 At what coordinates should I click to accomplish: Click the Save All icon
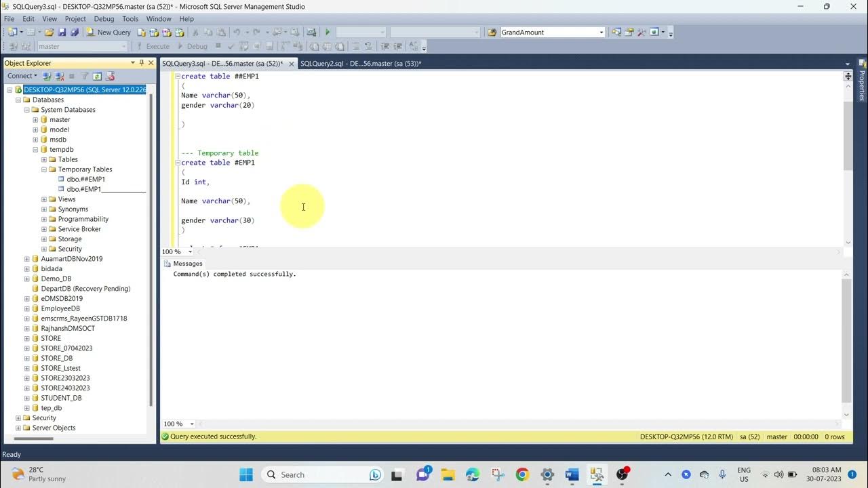pos(74,32)
